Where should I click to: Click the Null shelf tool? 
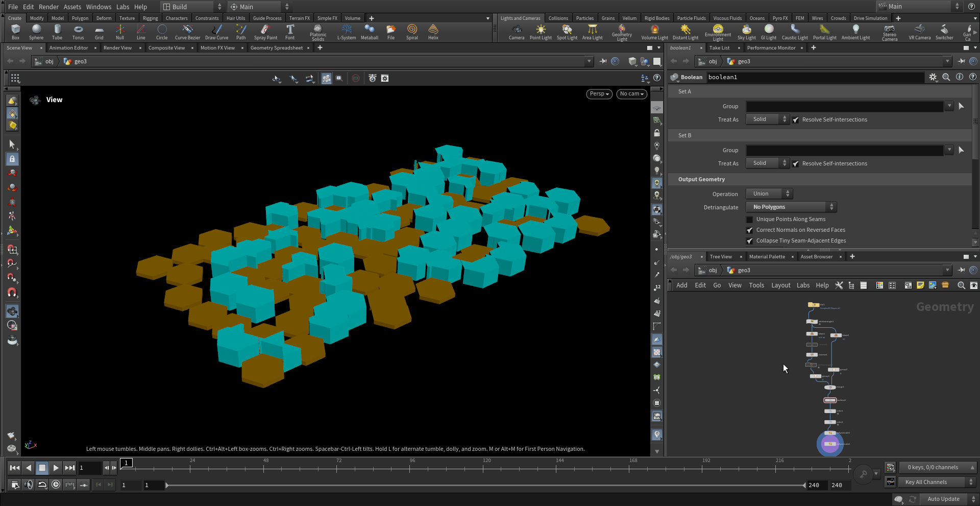tap(120, 32)
